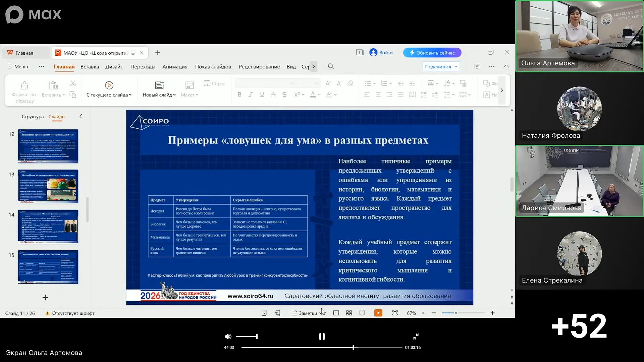This screenshot has width=644, height=362.
Task: Open the Вставка ribbon tab
Action: coord(90,67)
